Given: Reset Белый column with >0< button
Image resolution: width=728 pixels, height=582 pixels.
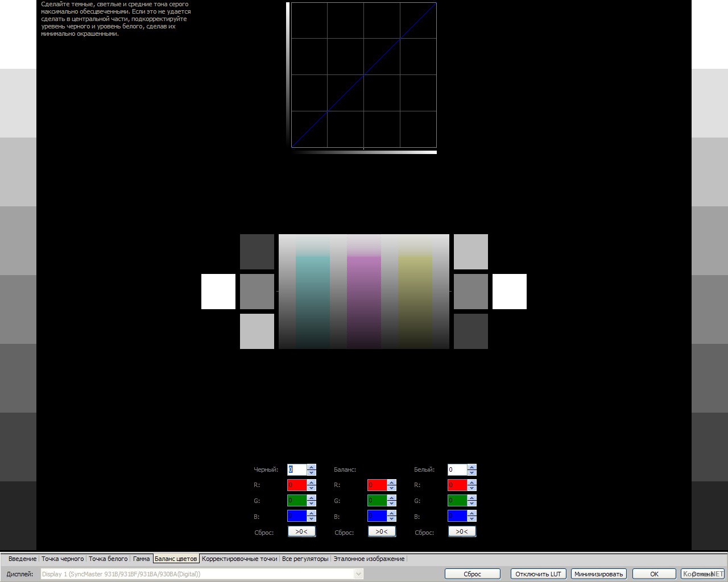Looking at the screenshot, I should [462, 531].
